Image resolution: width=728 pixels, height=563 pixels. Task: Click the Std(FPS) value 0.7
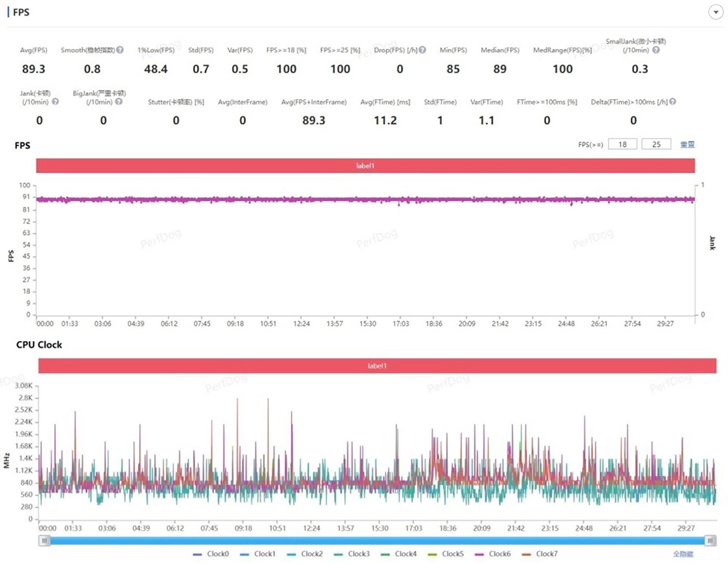coord(201,69)
